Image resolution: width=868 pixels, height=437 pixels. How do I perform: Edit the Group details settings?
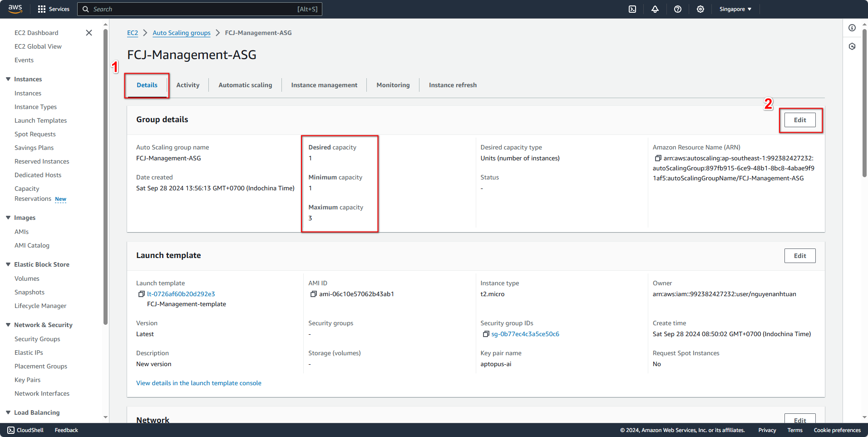click(799, 119)
